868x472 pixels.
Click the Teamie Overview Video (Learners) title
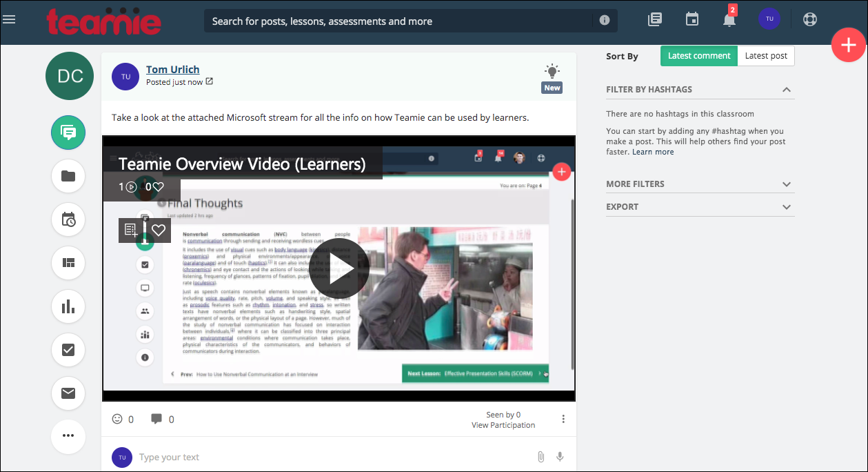pyautogui.click(x=242, y=164)
